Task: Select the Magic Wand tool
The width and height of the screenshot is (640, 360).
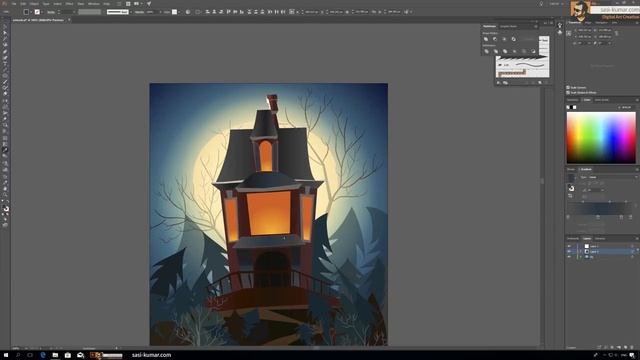Action: click(x=5, y=39)
